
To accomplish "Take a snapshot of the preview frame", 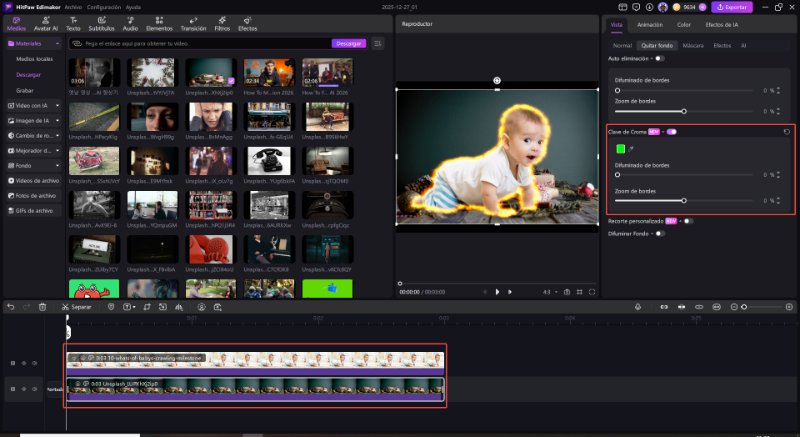I will pyautogui.click(x=567, y=292).
